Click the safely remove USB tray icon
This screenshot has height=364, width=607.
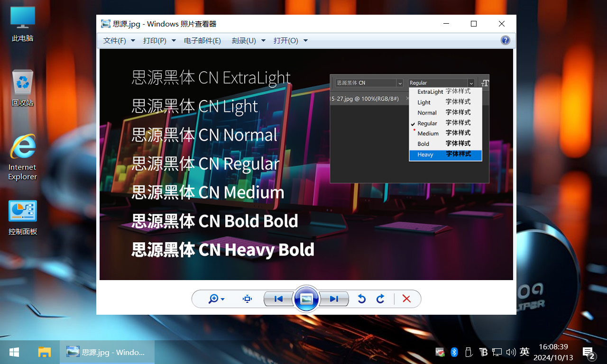point(469,352)
